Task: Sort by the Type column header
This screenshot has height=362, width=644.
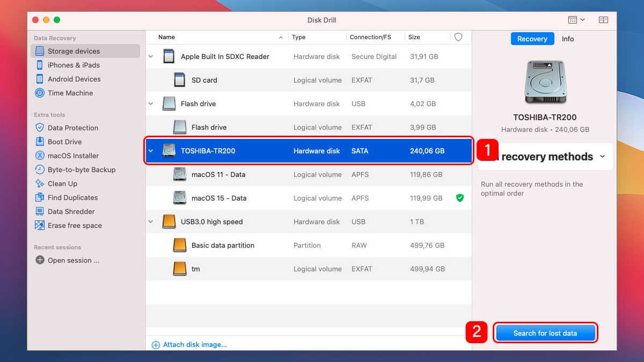Action: [x=298, y=37]
